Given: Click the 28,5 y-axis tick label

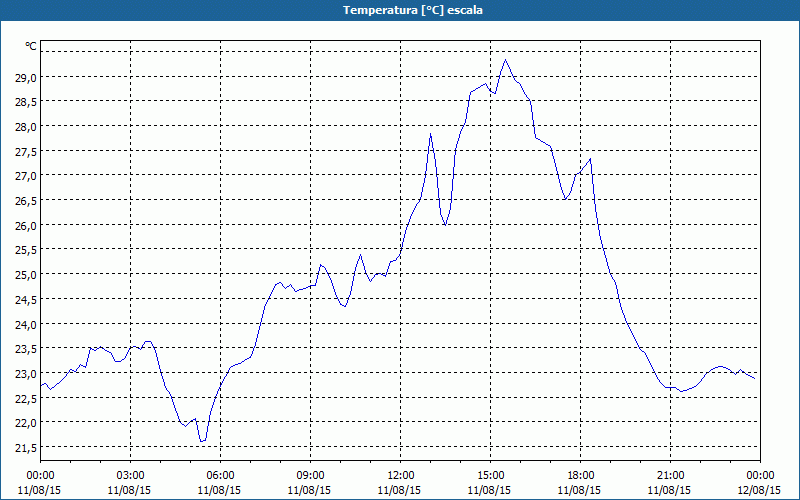Looking at the screenshot, I should [x=28, y=102].
